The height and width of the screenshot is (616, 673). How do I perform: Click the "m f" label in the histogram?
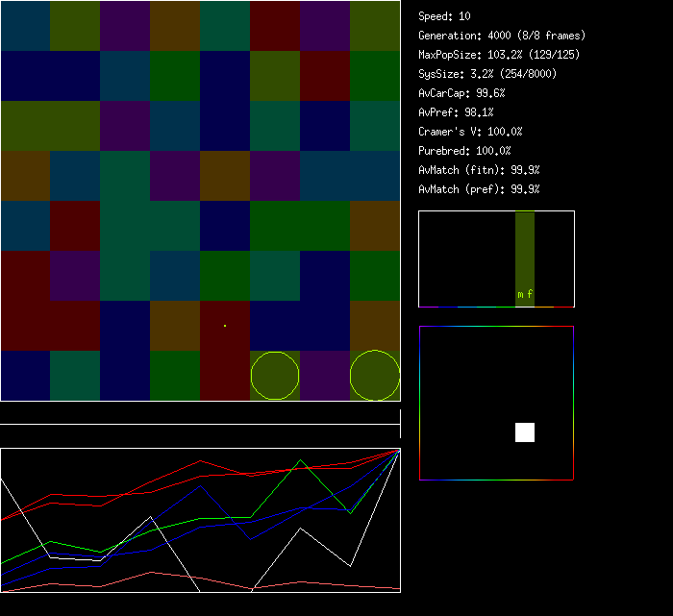[525, 294]
